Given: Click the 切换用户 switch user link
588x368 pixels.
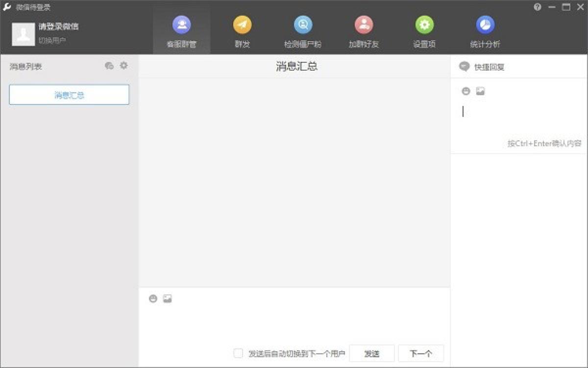Looking at the screenshot, I should point(52,40).
